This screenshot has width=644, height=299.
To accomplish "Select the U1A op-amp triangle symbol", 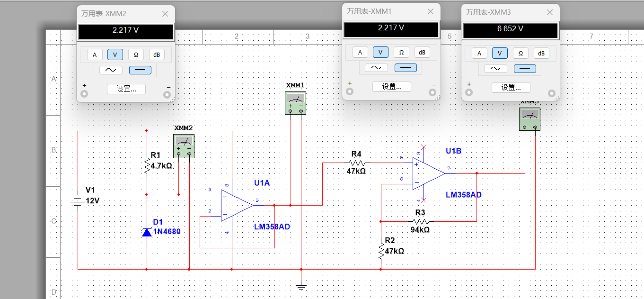I will pyautogui.click(x=237, y=205).
